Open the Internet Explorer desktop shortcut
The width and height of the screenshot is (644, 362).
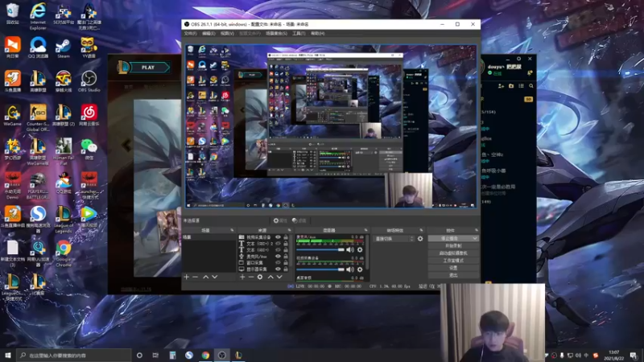[x=38, y=16]
